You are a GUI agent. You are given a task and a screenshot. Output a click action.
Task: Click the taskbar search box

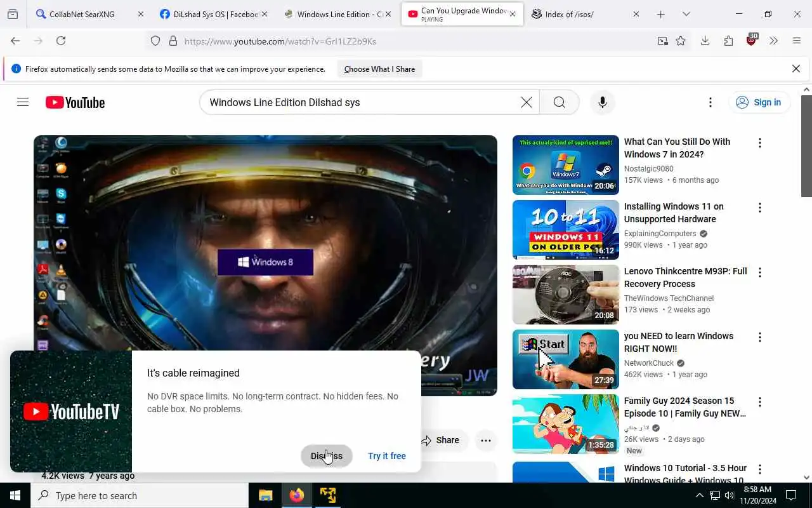click(140, 495)
